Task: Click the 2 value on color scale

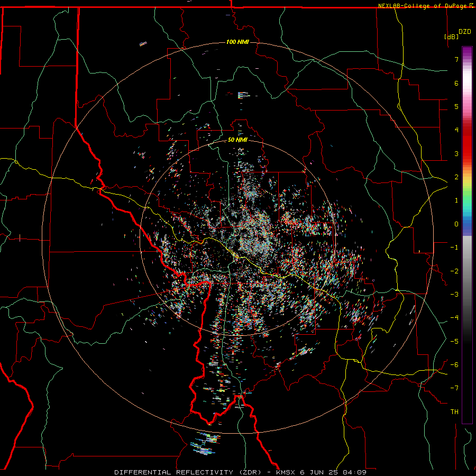Action: (x=456, y=177)
